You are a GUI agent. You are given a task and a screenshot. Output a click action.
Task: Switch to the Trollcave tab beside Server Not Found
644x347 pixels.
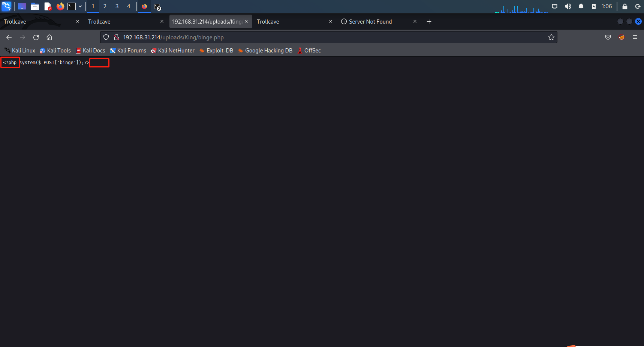point(291,22)
